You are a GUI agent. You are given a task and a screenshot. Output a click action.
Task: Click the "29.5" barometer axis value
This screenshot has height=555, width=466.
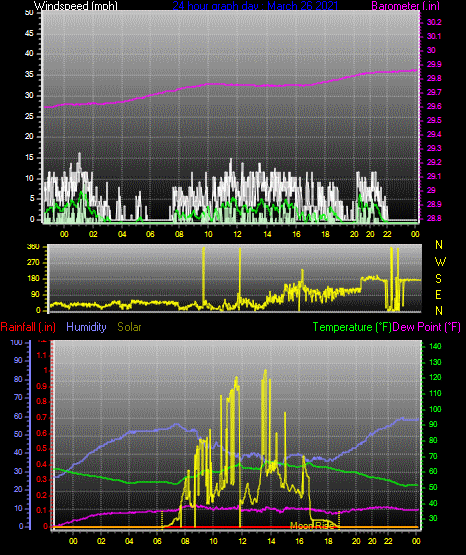[x=434, y=120]
